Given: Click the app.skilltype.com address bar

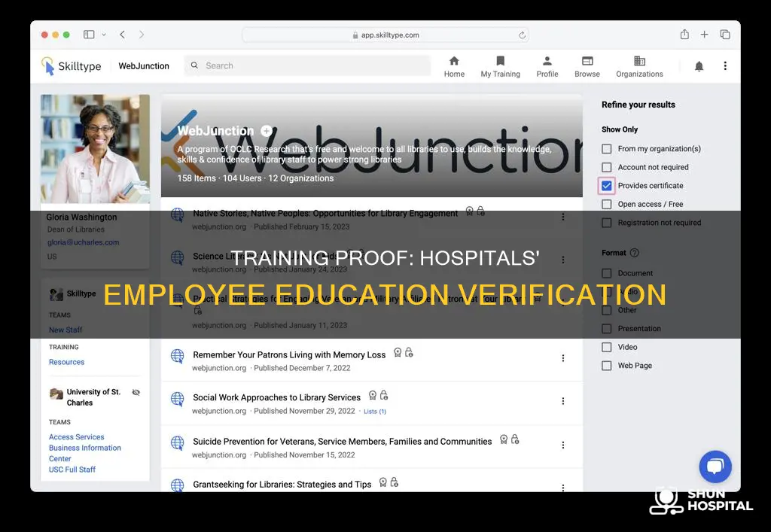Looking at the screenshot, I should 385,35.
